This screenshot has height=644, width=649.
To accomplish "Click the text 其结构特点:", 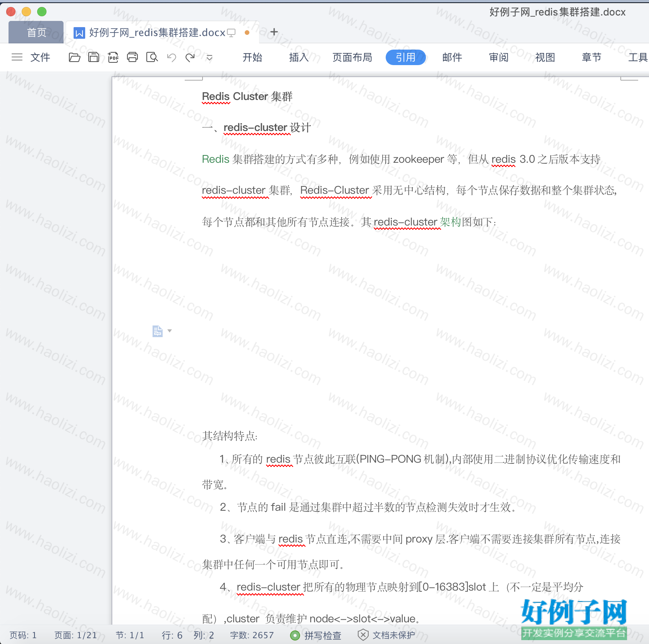I will click(230, 436).
